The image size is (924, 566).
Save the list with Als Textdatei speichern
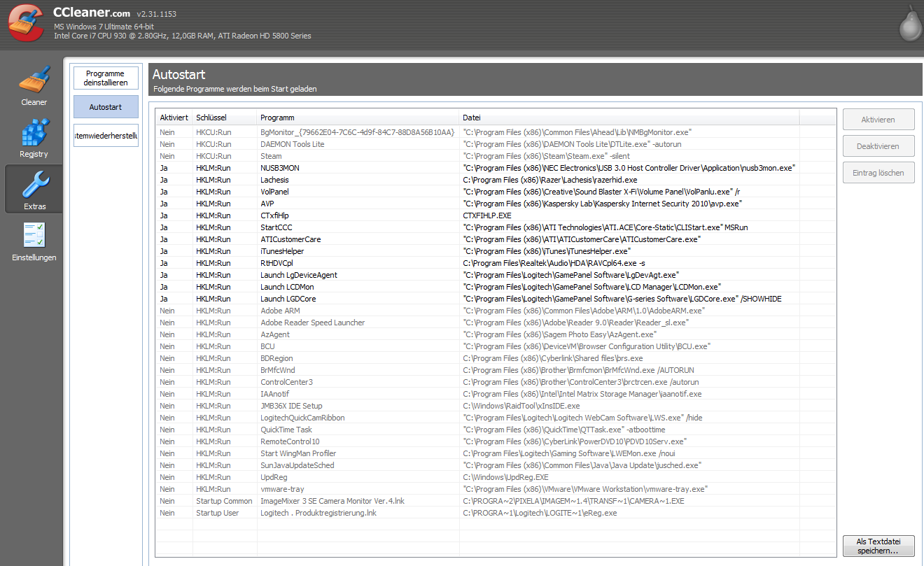coord(878,546)
